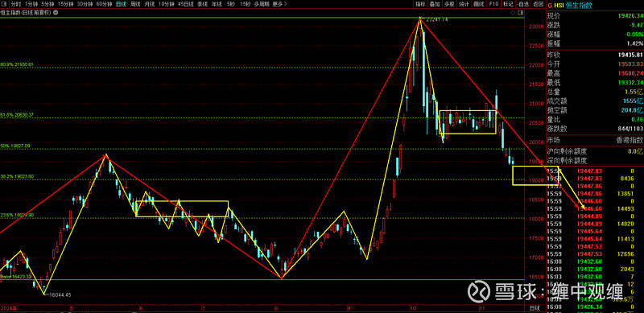Click the 返回 back button
Image resolution: width=644 pixels, height=313 pixels.
538,4
